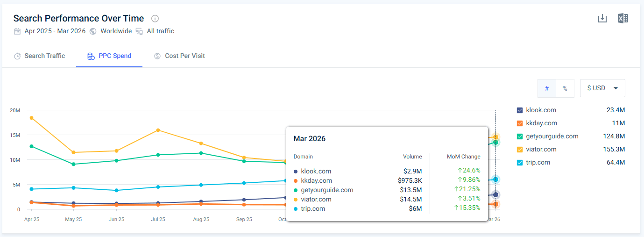Click viator.com's Jul 25 peak data point
Screen dimensions: 644x237
click(158, 130)
